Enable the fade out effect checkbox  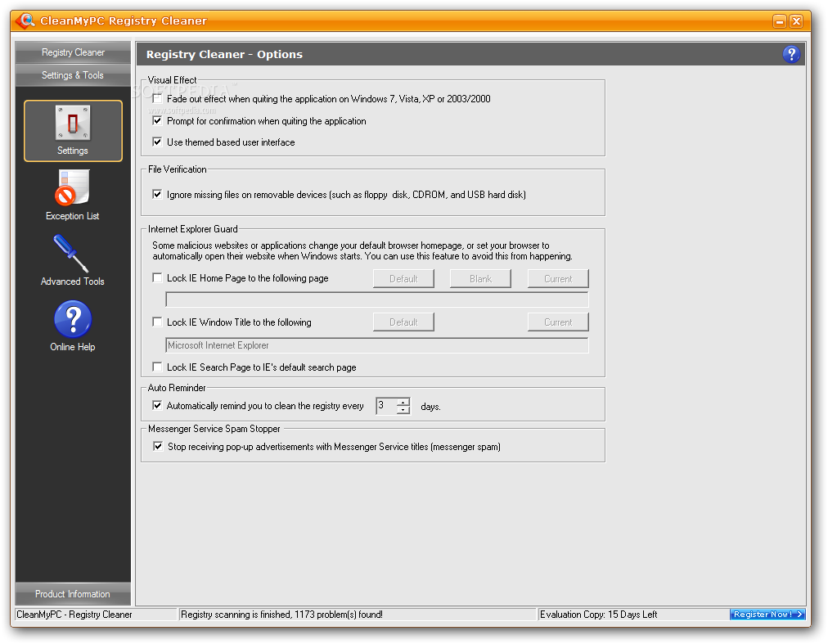point(157,99)
